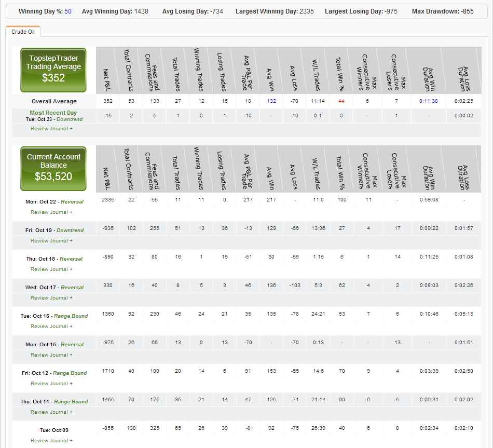Screen dimensions: 493x448
Task: Click Avg Win 153 on Fri Oct 12
Action: (271, 371)
